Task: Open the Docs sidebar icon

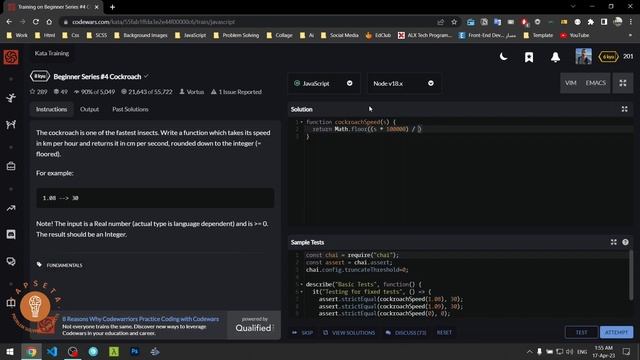Action: [11, 303]
